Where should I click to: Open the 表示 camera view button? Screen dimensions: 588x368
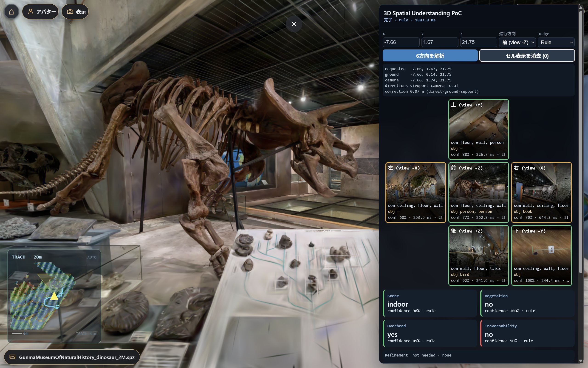point(75,12)
